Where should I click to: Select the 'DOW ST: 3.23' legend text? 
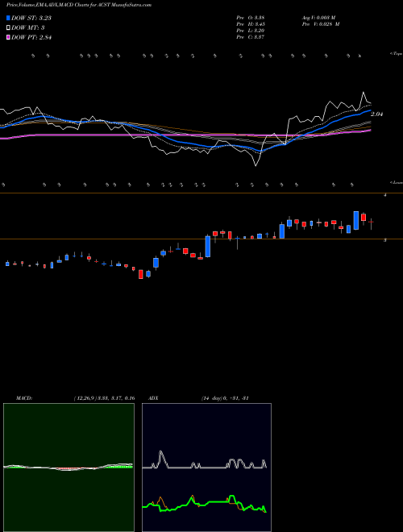(x=31, y=18)
